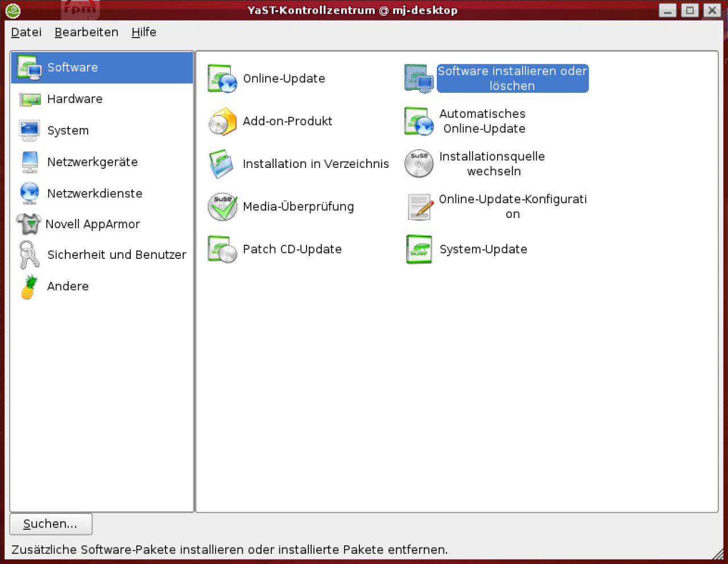This screenshot has height=564, width=728.
Task: Select the Hardware category icon
Action: 30,100
